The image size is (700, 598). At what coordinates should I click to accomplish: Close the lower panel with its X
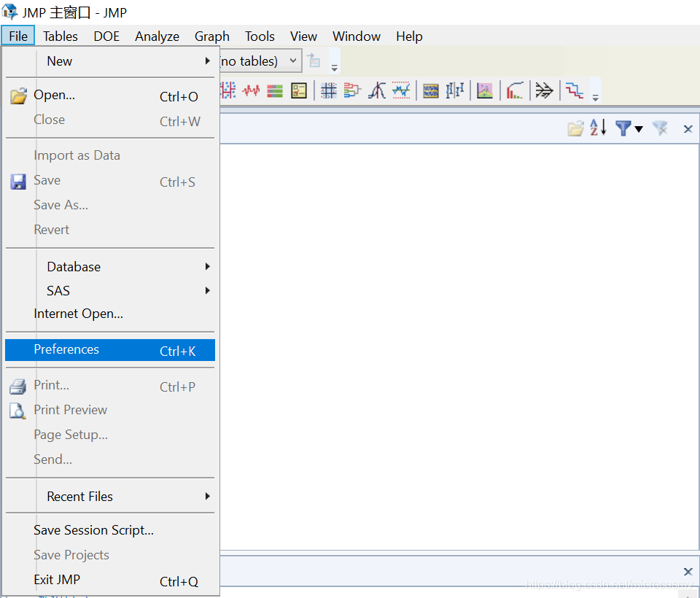click(688, 571)
